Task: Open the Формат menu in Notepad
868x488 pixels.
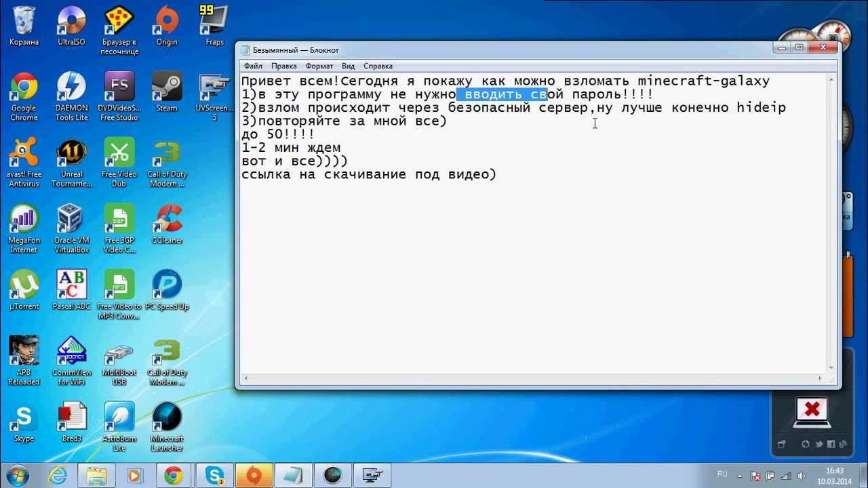Action: pyautogui.click(x=319, y=66)
